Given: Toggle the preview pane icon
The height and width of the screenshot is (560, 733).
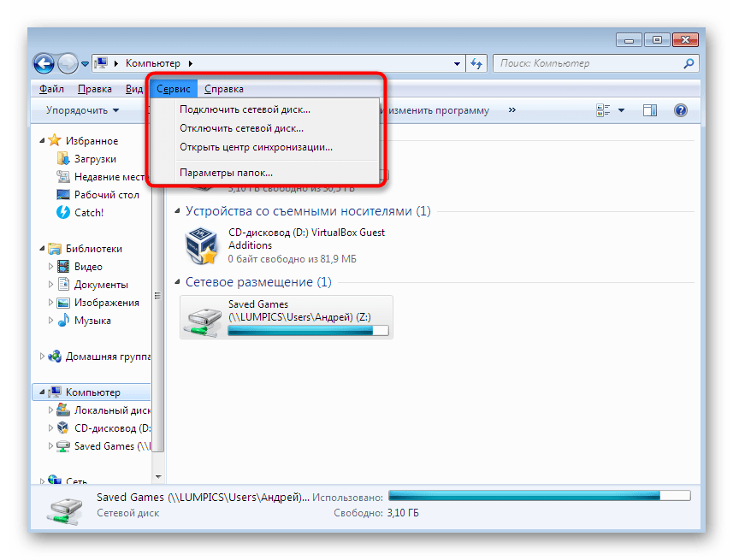Looking at the screenshot, I should [x=649, y=110].
